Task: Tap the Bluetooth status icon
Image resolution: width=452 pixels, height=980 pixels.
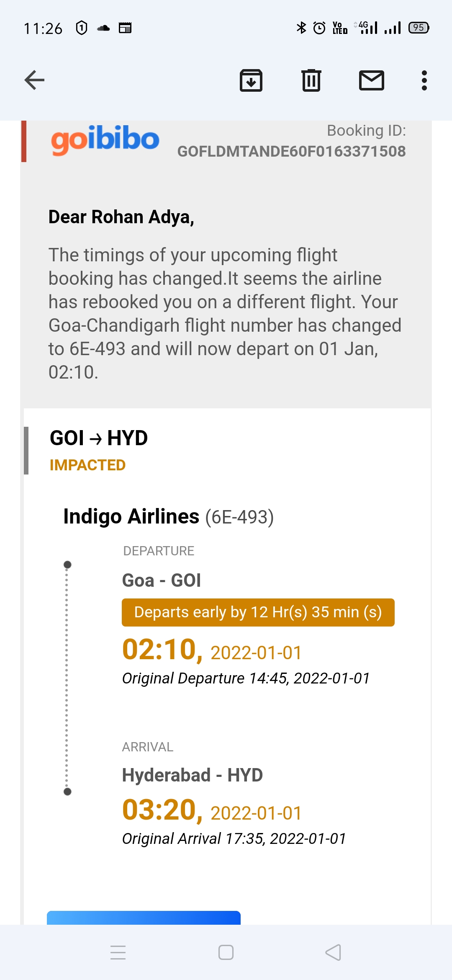Action: [x=301, y=28]
